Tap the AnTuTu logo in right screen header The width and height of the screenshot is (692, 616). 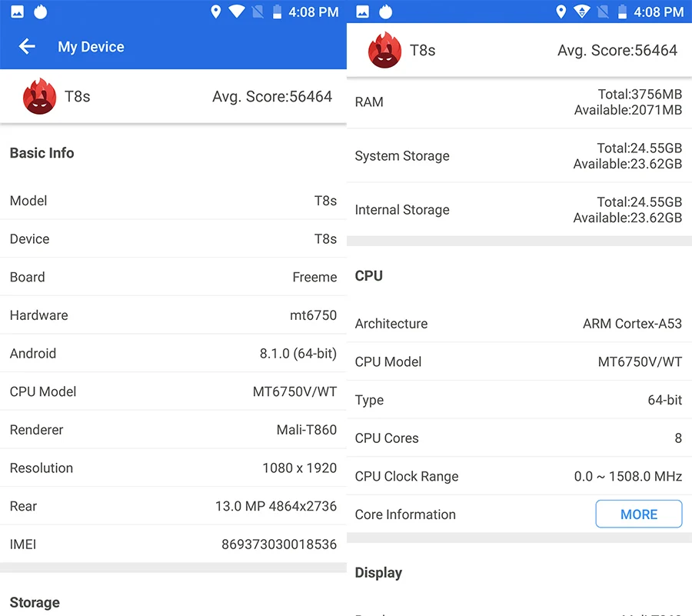point(384,50)
